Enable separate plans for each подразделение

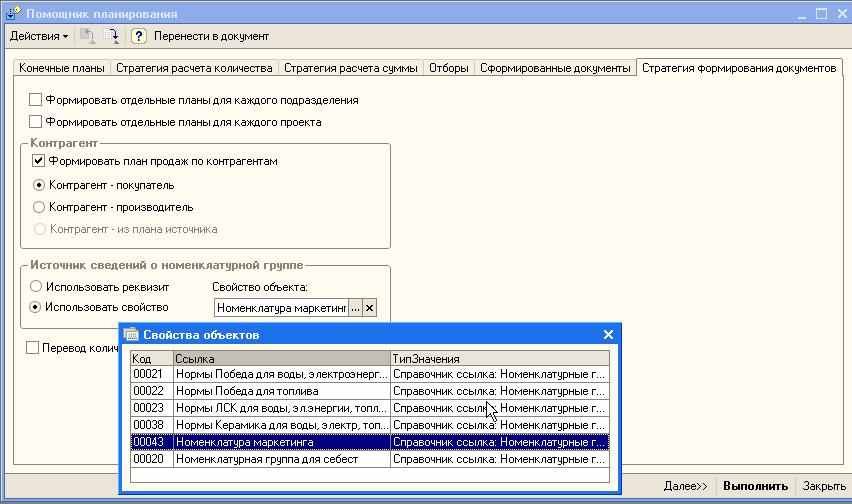click(x=36, y=100)
